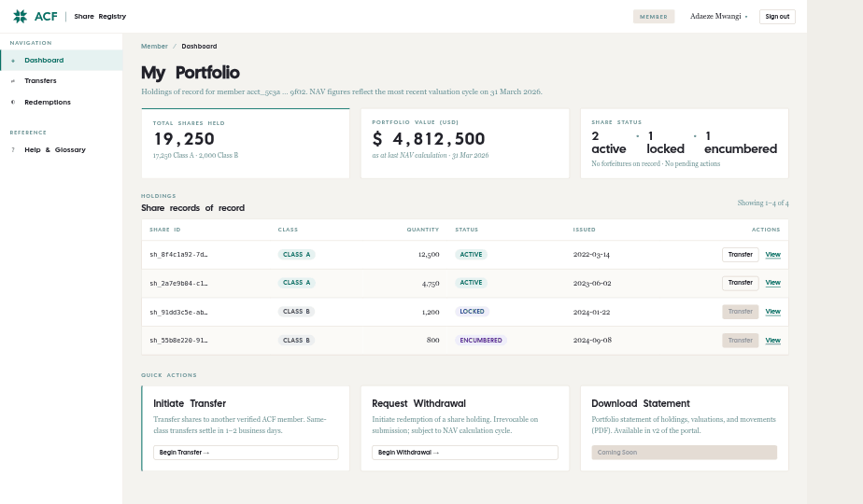Click CLASS B badge in sh_91dd3c5e row
This screenshot has width=863, height=504.
(296, 312)
